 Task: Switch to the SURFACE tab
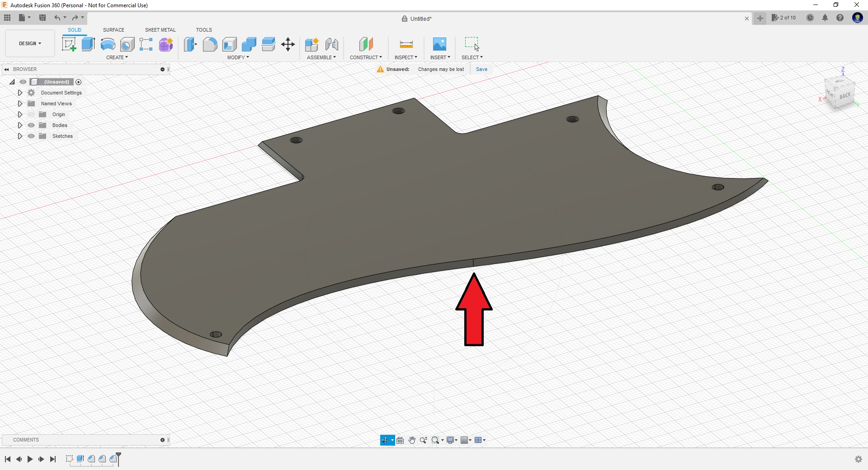(x=113, y=30)
